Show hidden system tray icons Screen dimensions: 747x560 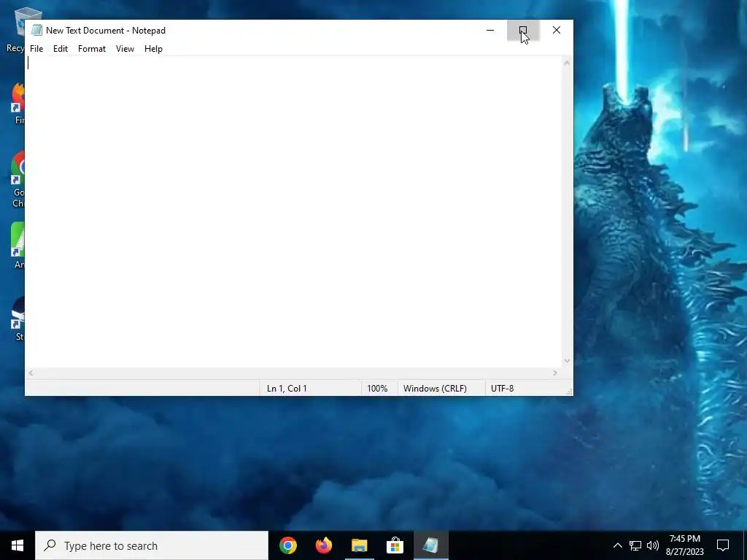tap(617, 545)
